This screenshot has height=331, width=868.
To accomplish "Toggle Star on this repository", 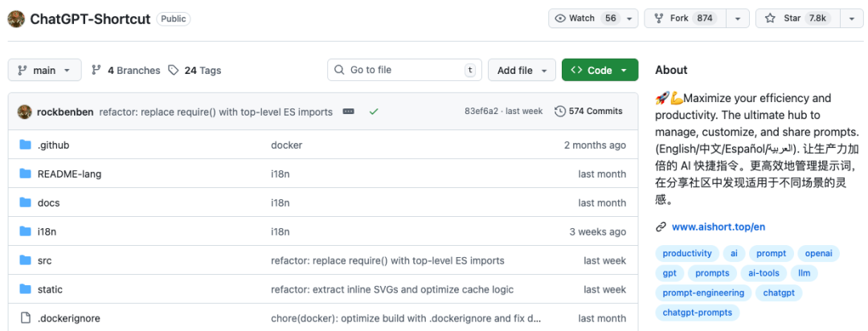I will 796,18.
